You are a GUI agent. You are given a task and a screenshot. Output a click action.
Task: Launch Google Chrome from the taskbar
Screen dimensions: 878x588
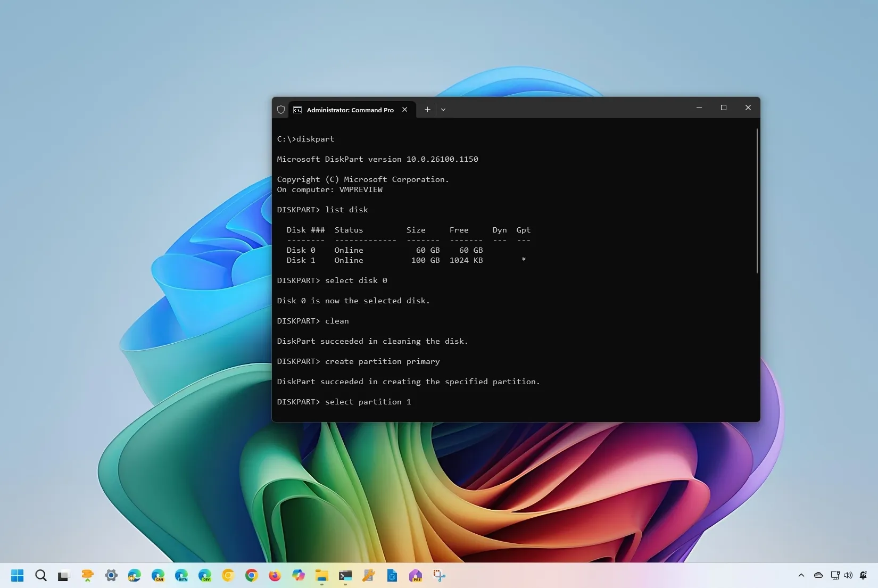(251, 575)
